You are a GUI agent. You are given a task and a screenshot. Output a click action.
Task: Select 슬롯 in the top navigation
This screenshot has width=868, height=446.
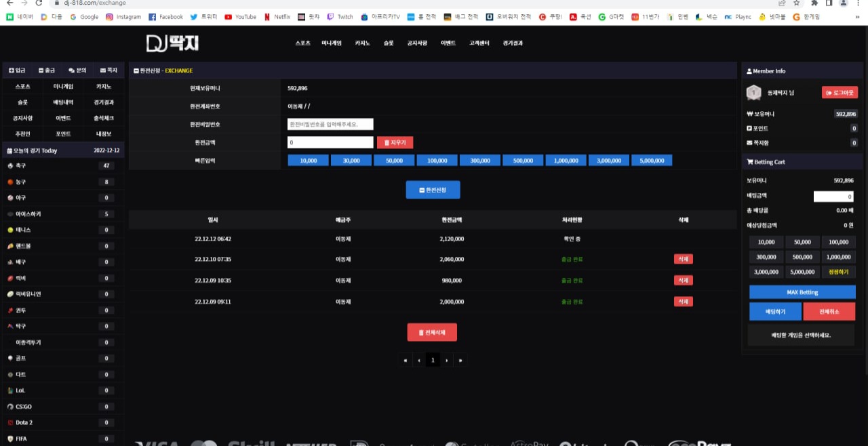(x=389, y=43)
